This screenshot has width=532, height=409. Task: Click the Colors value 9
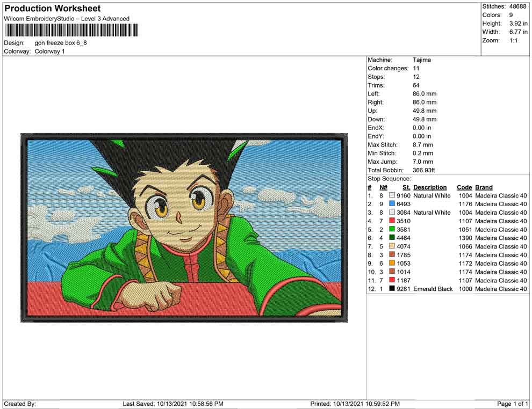point(511,15)
